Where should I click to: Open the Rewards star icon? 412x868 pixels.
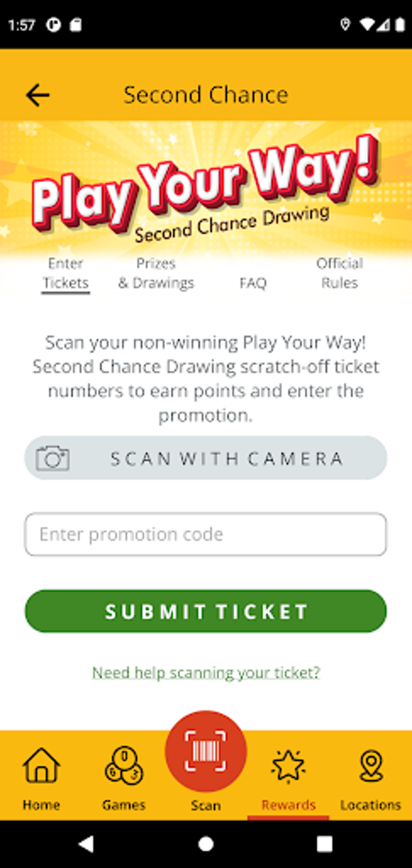(x=288, y=766)
